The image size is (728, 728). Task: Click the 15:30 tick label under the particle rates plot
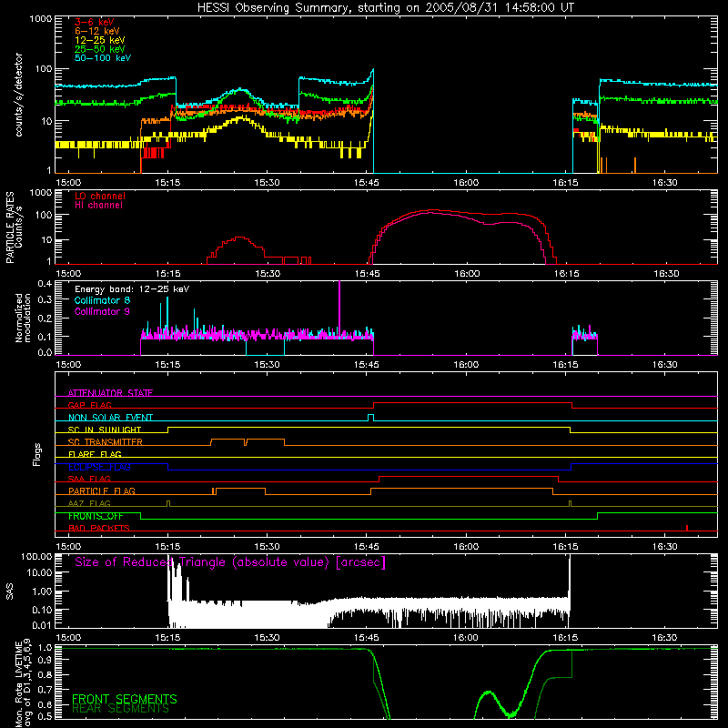(268, 274)
